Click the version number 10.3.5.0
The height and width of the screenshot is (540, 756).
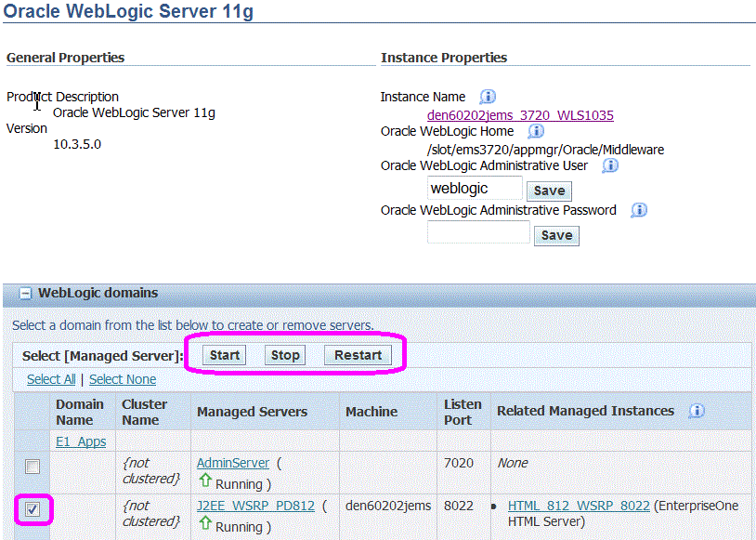(x=77, y=144)
